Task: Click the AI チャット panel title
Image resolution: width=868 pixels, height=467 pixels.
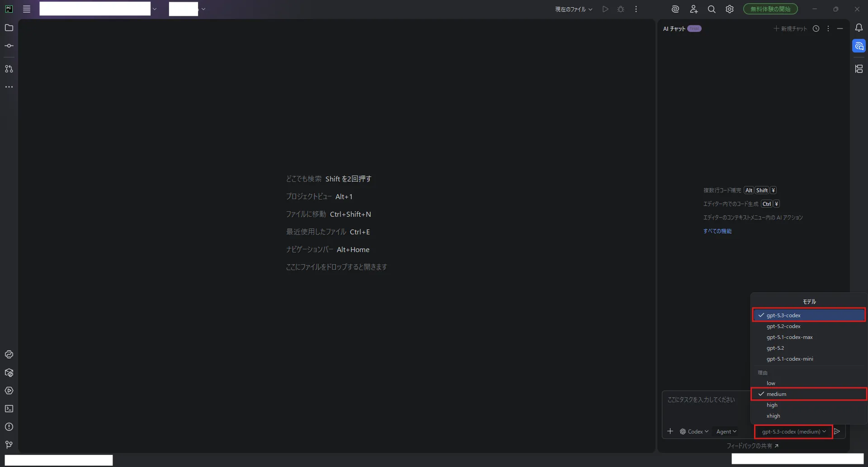Action: 674,29
